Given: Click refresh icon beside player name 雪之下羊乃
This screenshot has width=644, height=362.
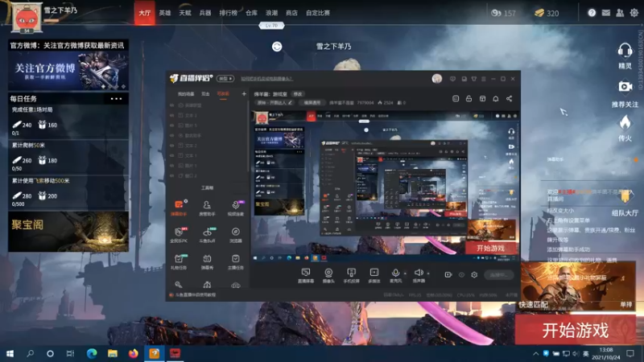Looking at the screenshot, I should point(277,47).
